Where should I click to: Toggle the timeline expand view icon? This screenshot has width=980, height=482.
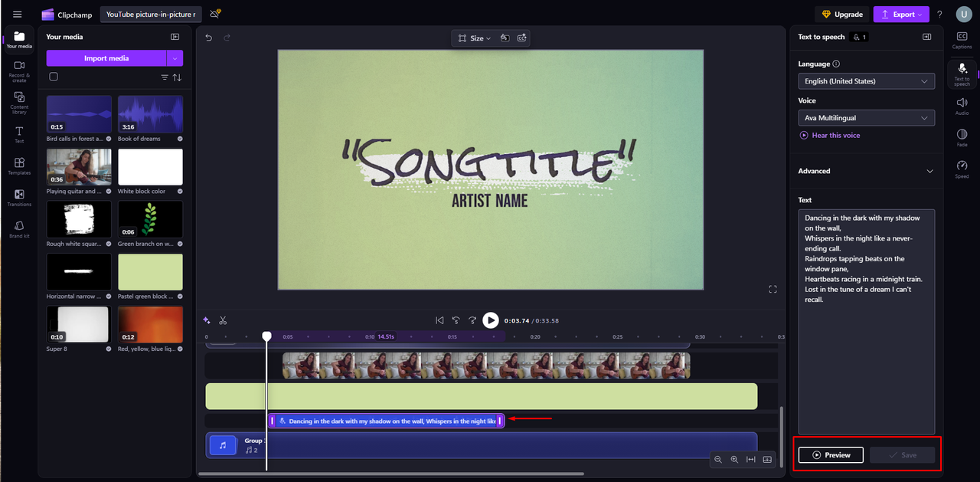pos(767,460)
